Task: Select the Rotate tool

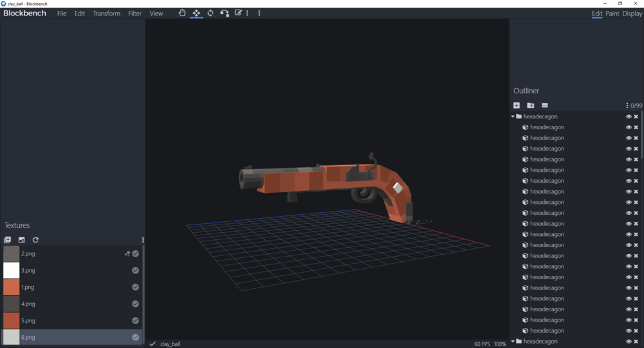Action: (x=211, y=13)
